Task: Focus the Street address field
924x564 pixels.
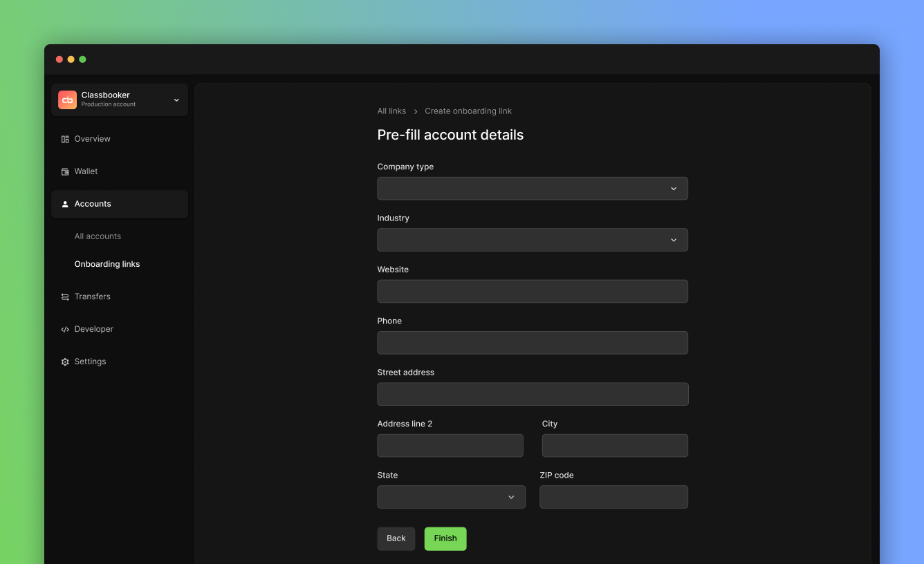Action: [x=533, y=394]
